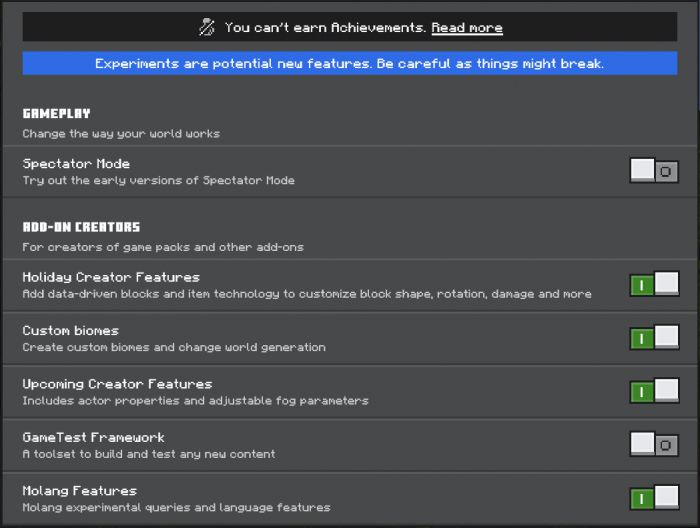The width and height of the screenshot is (700, 528).
Task: Enable the Spectator Mode toggle
Action: [654, 171]
